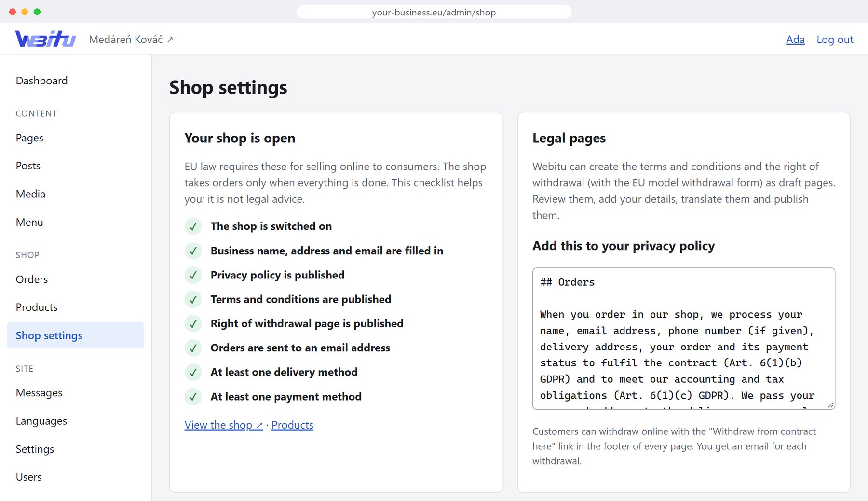Image resolution: width=868 pixels, height=501 pixels.
Task: Go to Orders in the Shop section
Action: 75,279
